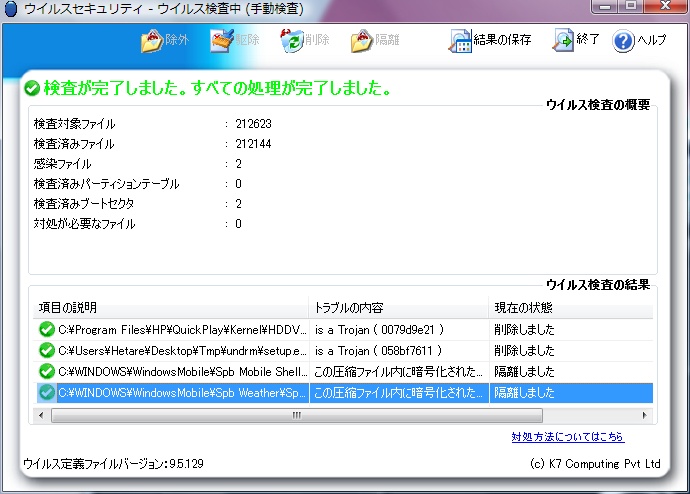Click the (c) K7 Computing Pvt Ltd text

[x=595, y=464]
